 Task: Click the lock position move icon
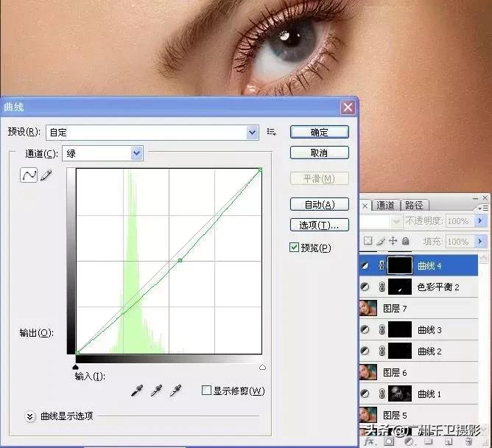click(x=393, y=241)
